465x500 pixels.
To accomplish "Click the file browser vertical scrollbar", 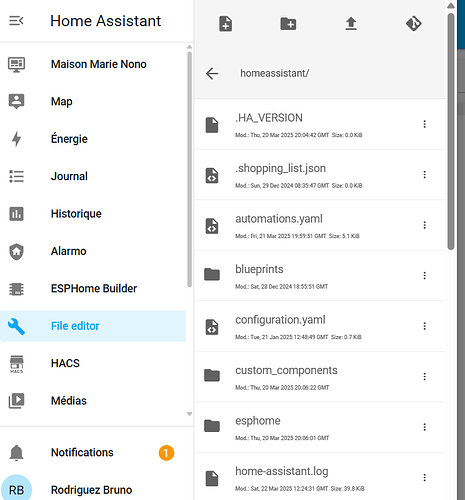I will 451,132.
